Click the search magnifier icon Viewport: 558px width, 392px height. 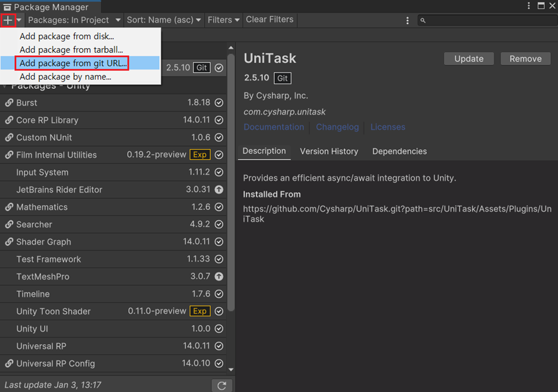click(x=423, y=21)
